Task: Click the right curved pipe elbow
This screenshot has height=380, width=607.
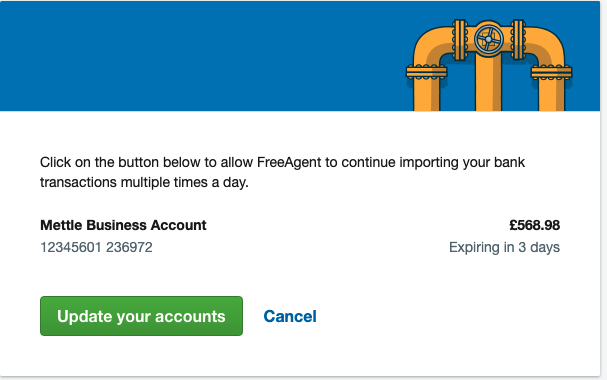Action: click(x=545, y=45)
